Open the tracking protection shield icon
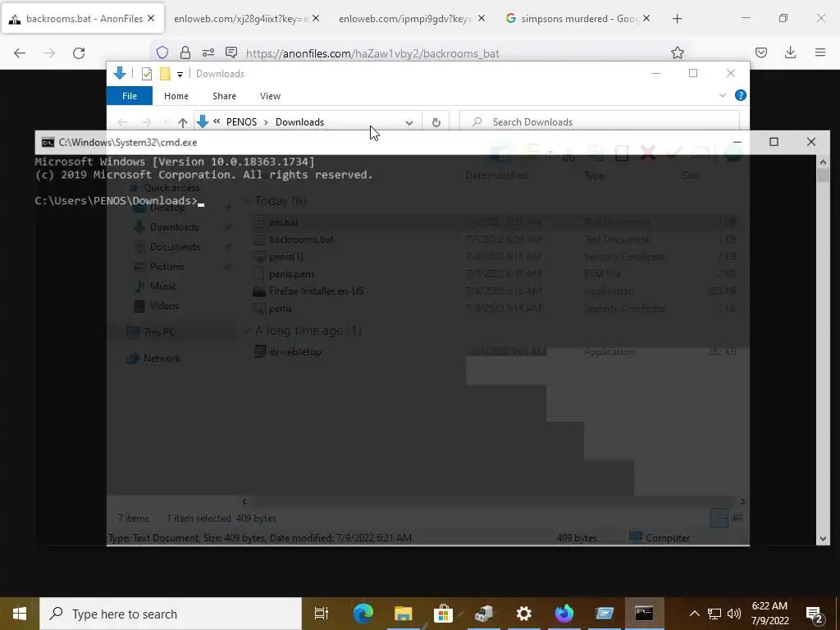The height and width of the screenshot is (630, 840). (162, 52)
